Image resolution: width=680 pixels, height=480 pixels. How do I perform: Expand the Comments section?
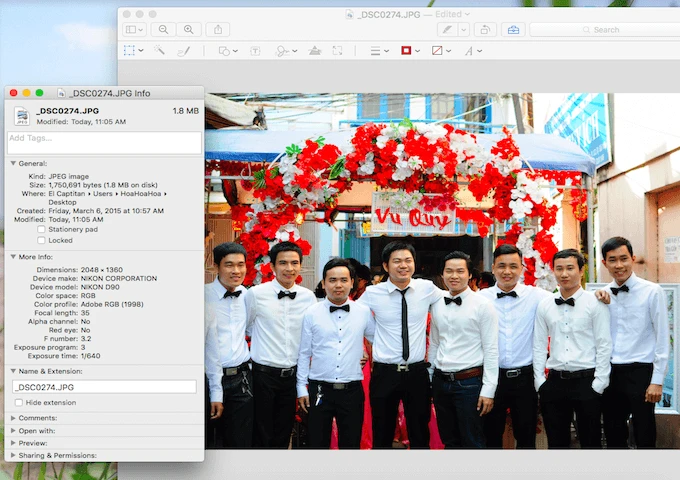pyautogui.click(x=13, y=417)
